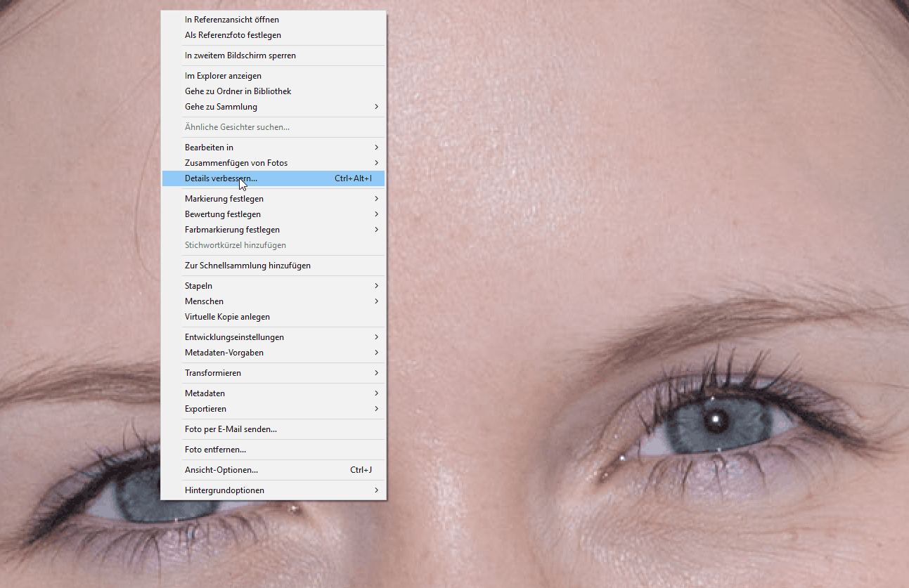This screenshot has height=588, width=909.
Task: Select 'Gehe zu Ordner in Bibliothek'
Action: 238,91
